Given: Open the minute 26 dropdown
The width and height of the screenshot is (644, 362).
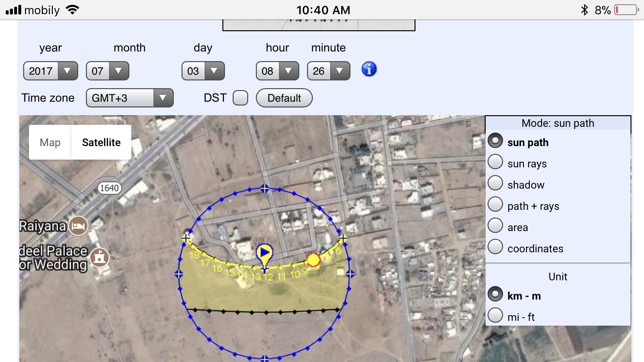Looking at the screenshot, I should coord(328,71).
